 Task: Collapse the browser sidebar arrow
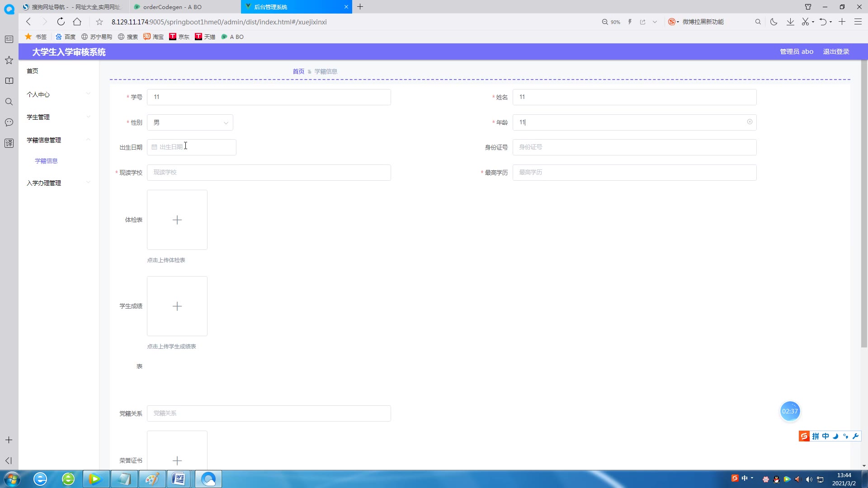(9, 460)
